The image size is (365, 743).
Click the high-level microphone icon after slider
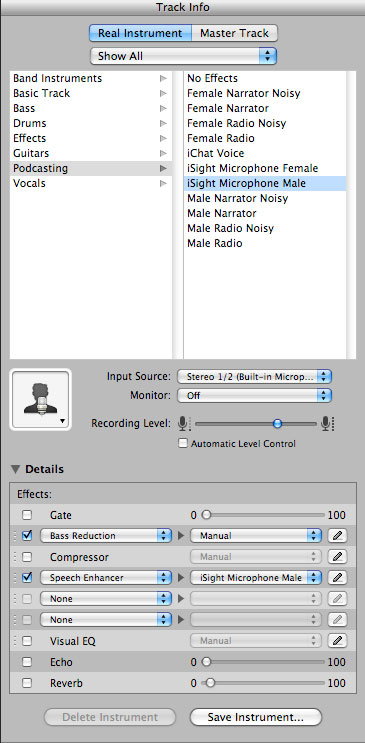[x=327, y=423]
